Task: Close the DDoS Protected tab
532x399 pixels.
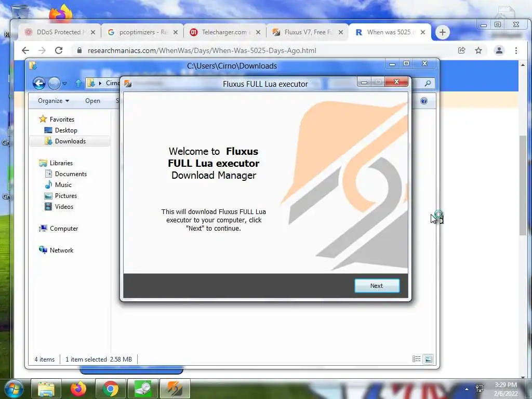Action: [93, 32]
